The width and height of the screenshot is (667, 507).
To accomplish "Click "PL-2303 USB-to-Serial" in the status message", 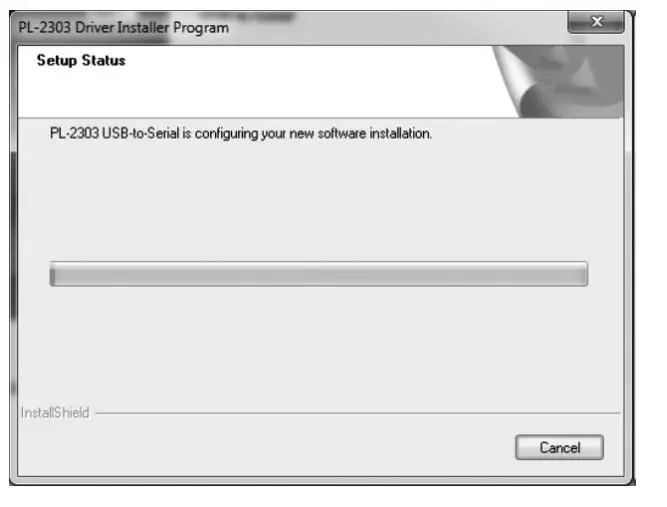I will [x=114, y=134].
